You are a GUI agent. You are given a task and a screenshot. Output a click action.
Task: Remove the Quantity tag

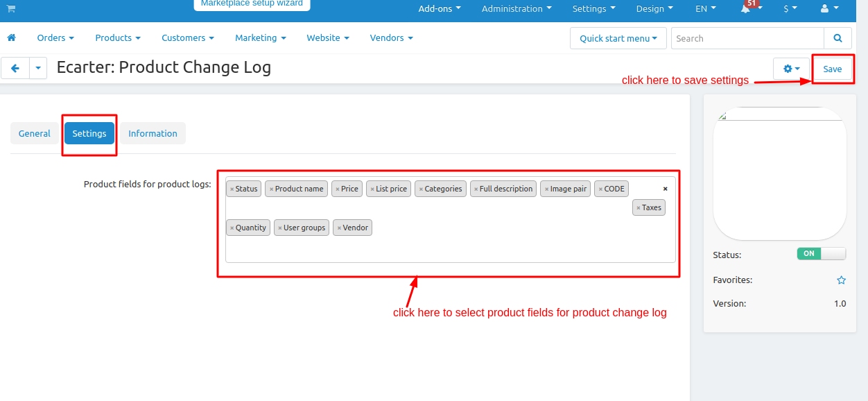pos(232,228)
